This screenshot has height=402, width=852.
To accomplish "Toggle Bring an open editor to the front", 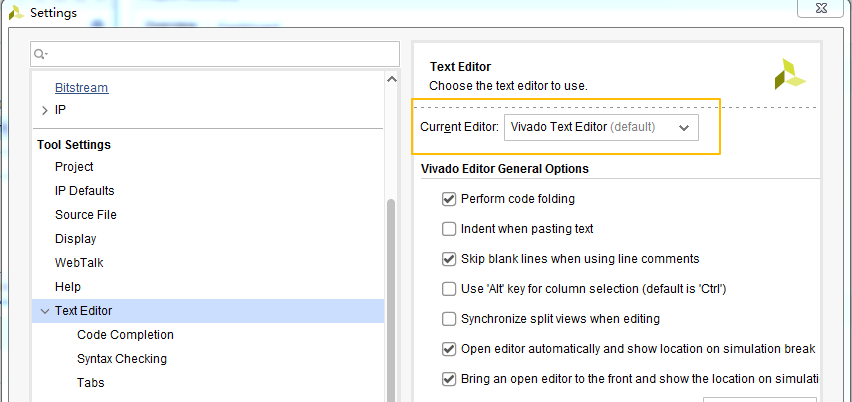I will pos(449,379).
